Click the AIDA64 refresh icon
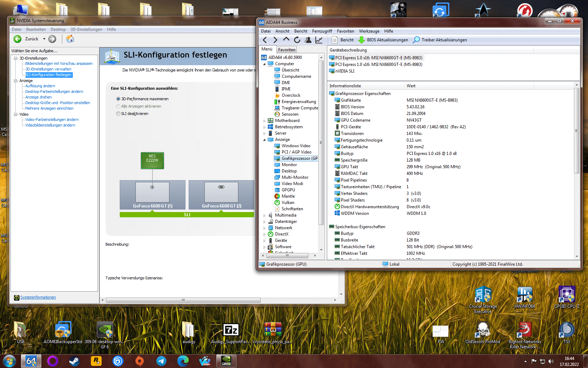588x368 pixels. coord(297,40)
